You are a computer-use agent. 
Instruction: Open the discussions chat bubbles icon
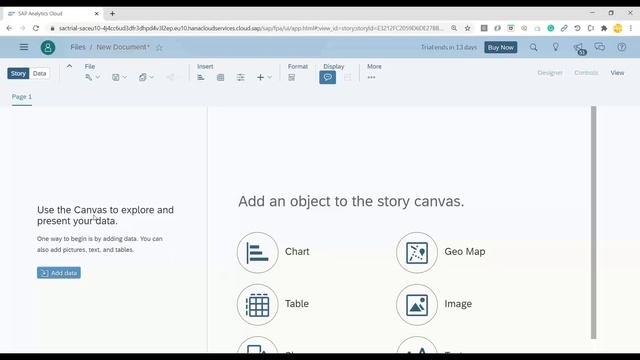coord(600,47)
